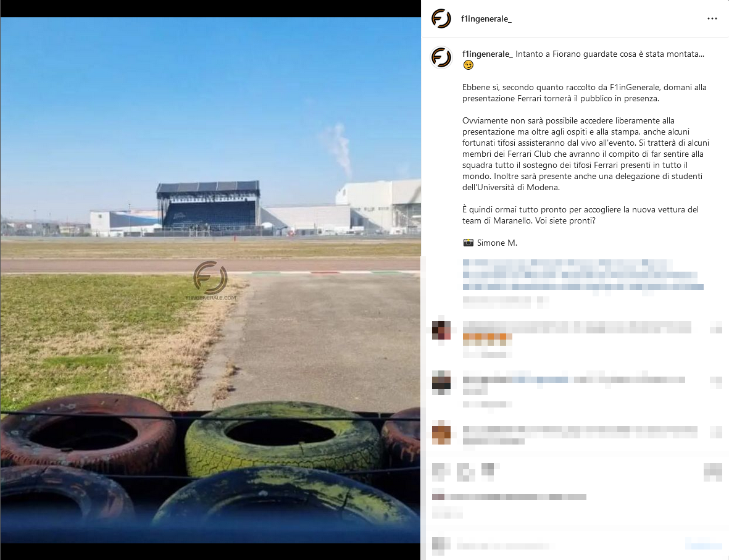This screenshot has width=729, height=560.
Task: Like the third comment with its heart
Action: pos(716,433)
